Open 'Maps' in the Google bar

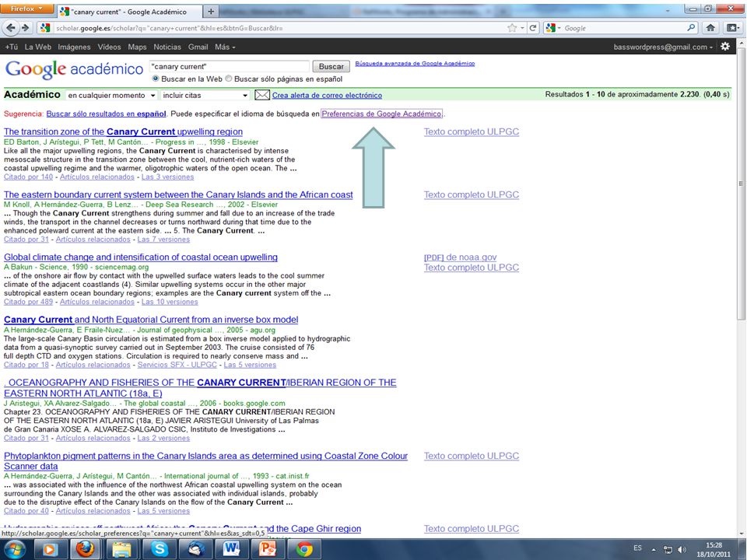(137, 47)
